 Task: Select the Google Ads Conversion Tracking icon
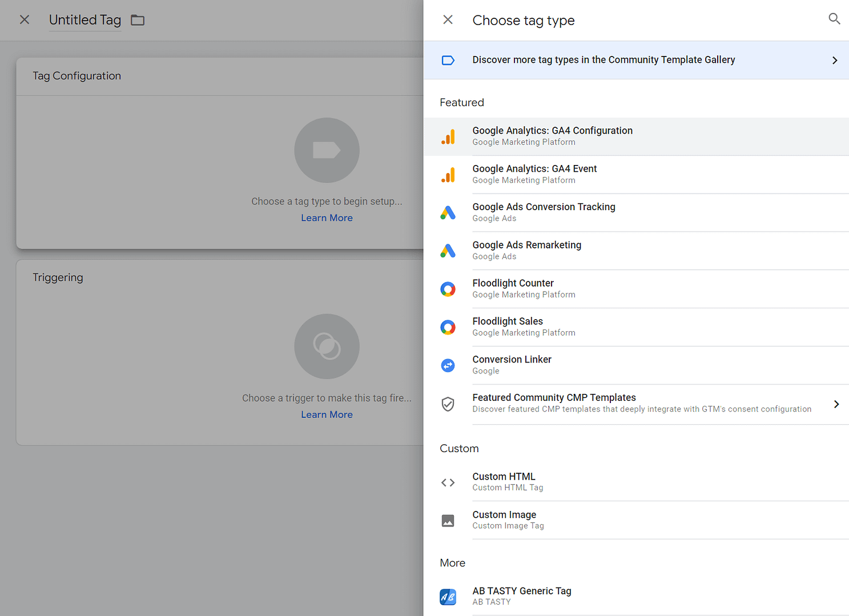click(x=448, y=212)
